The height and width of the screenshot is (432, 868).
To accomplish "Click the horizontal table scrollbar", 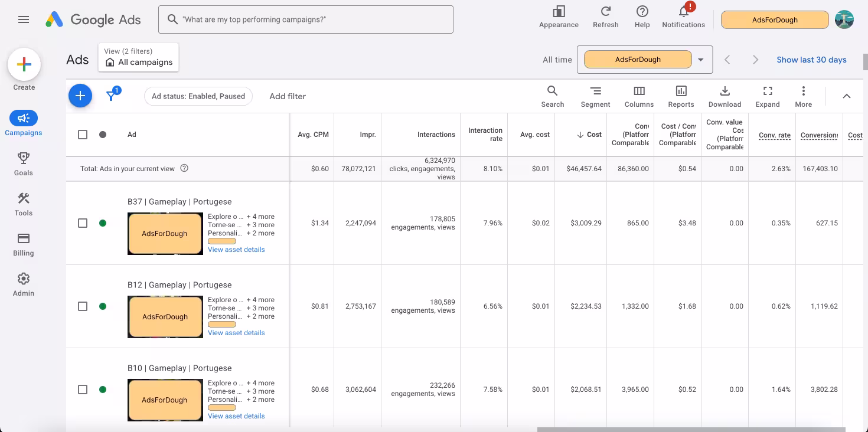I will click(691, 429).
